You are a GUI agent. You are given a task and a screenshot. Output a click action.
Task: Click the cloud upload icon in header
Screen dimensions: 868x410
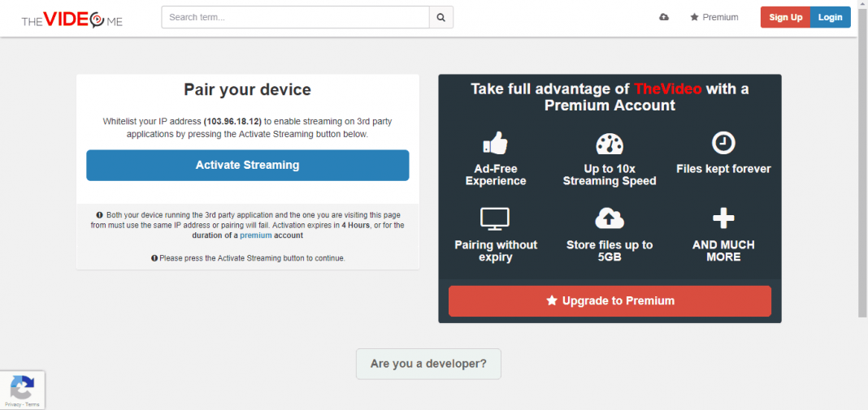pos(664,17)
